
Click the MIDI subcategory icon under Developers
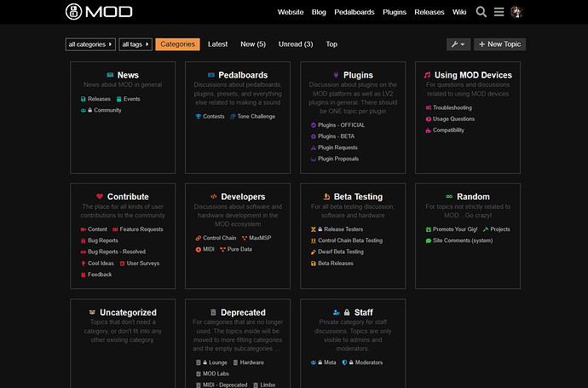tap(199, 249)
